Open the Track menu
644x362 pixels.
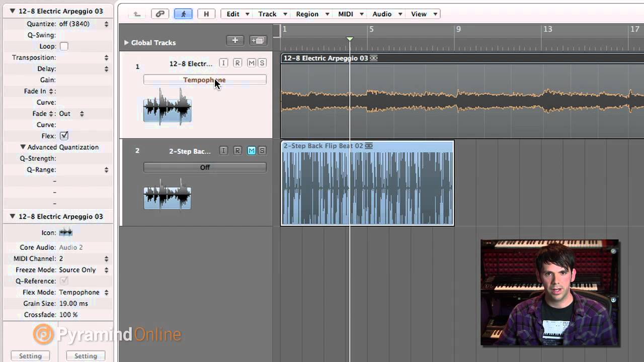point(272,14)
